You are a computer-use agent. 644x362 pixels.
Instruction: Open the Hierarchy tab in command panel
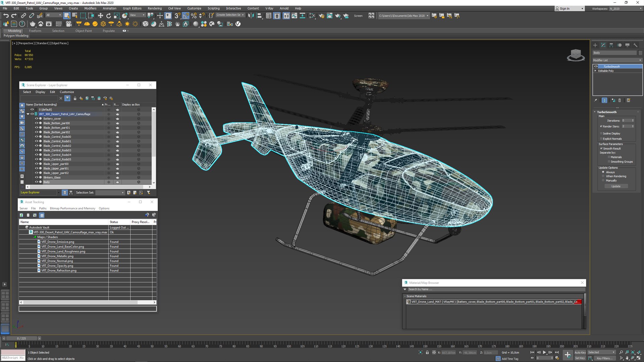click(x=611, y=45)
